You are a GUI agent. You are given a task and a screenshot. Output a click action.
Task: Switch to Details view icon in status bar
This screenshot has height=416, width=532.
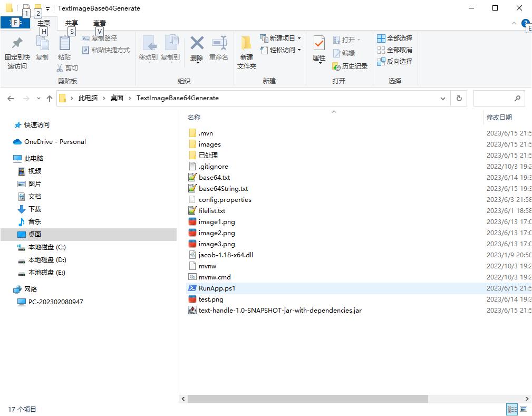(511, 409)
